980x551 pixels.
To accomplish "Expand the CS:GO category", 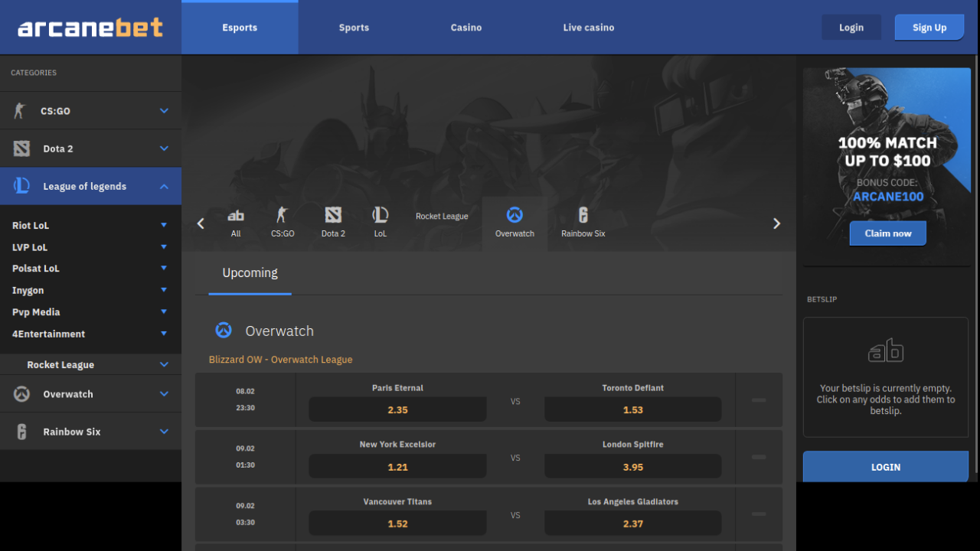I will tap(164, 111).
